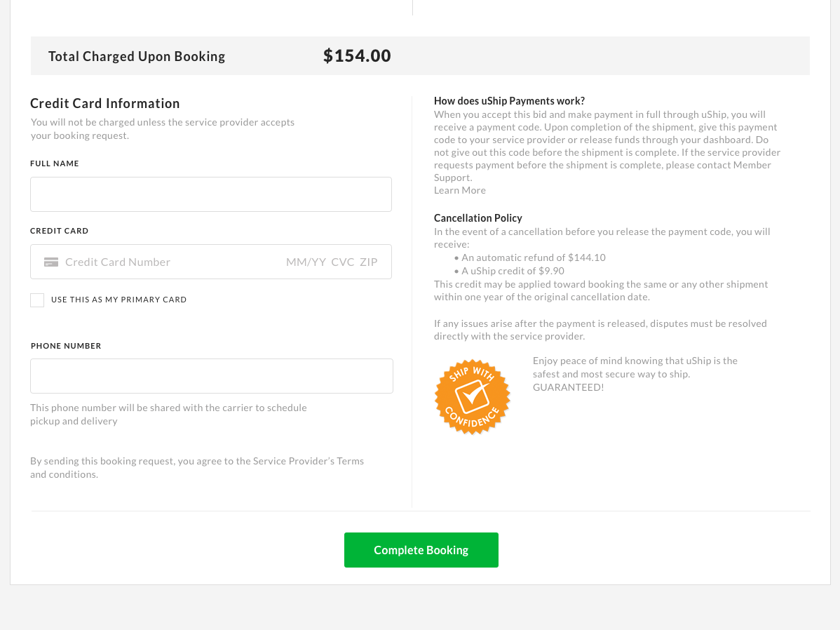Click the Use This As My Primary Card label
This screenshot has width=840, height=630.
[119, 300]
